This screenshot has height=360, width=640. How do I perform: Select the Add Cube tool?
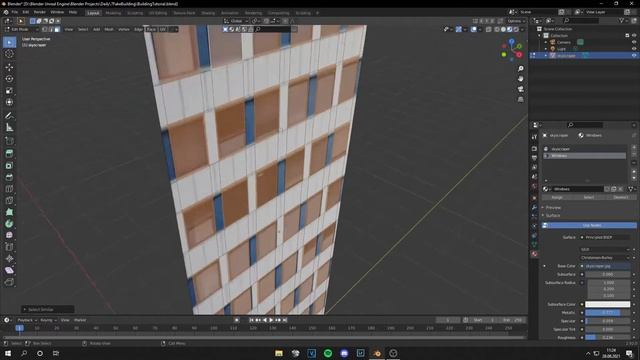tap(9, 141)
